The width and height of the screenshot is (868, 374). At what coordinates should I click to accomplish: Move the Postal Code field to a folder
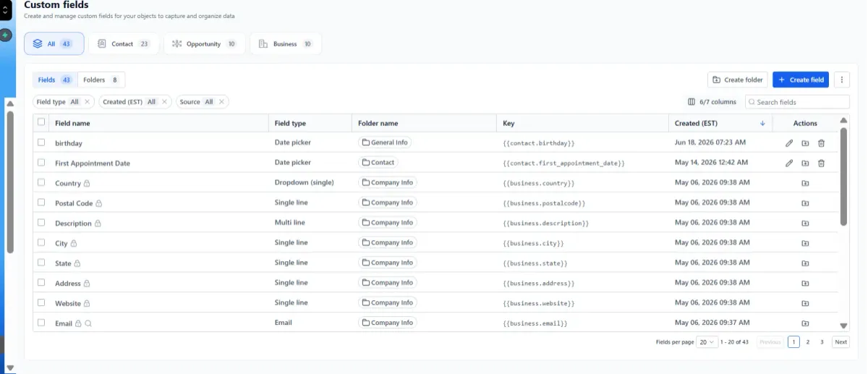805,203
